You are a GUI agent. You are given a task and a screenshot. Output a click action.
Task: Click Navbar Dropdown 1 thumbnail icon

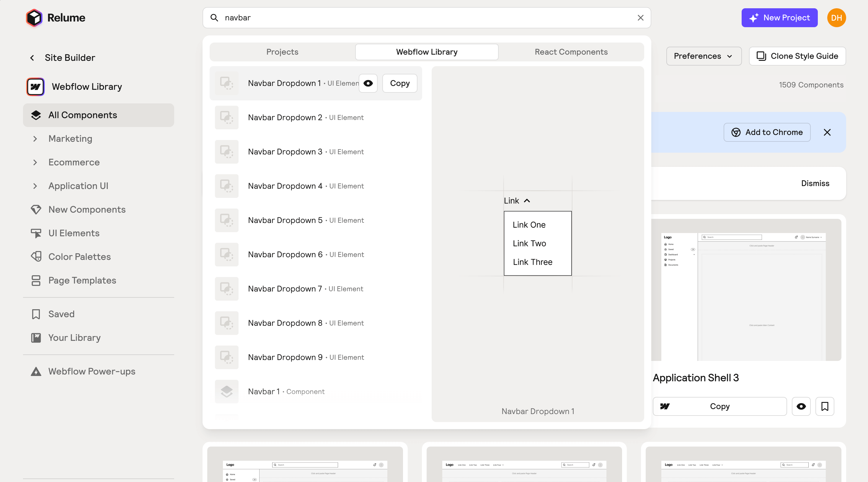(227, 83)
